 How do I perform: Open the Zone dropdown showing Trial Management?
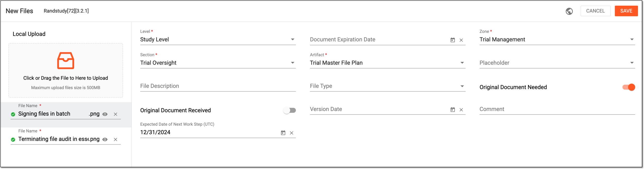pos(557,39)
